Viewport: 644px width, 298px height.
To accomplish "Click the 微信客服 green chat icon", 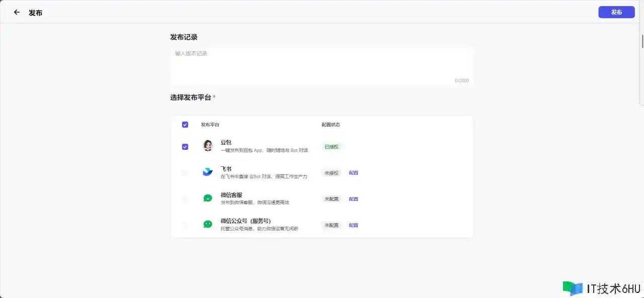I will tap(208, 198).
